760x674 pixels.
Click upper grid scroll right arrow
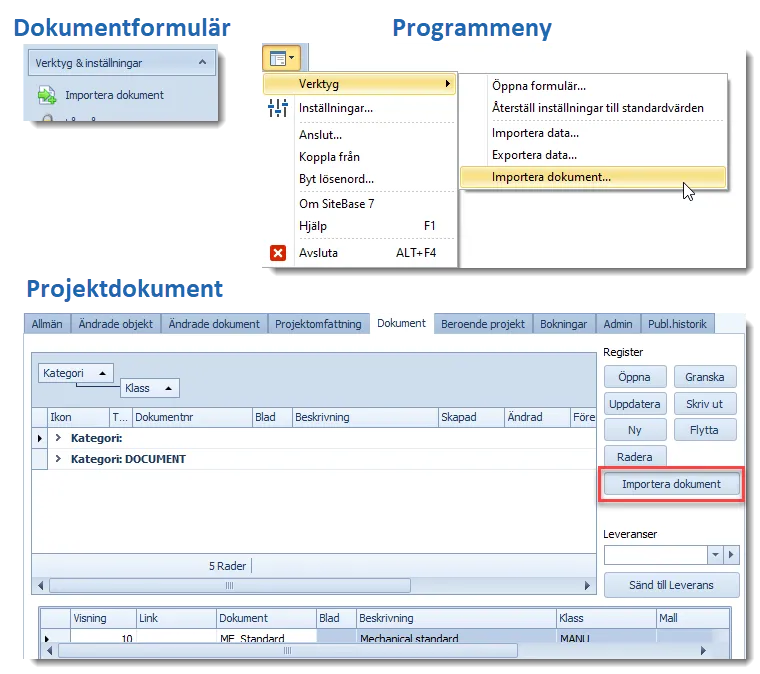(x=587, y=585)
